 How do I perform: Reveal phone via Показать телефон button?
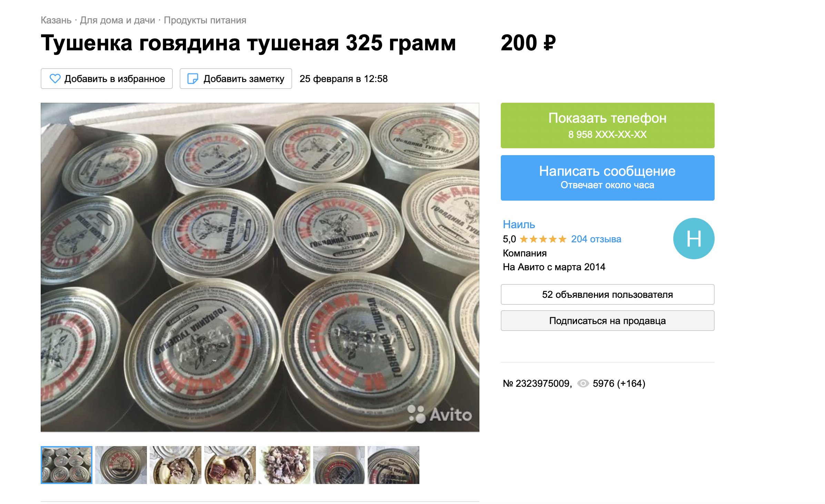tap(607, 125)
